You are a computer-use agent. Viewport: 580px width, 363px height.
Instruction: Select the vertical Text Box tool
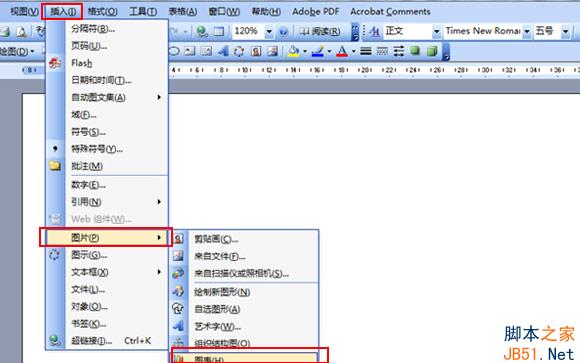click(x=206, y=51)
